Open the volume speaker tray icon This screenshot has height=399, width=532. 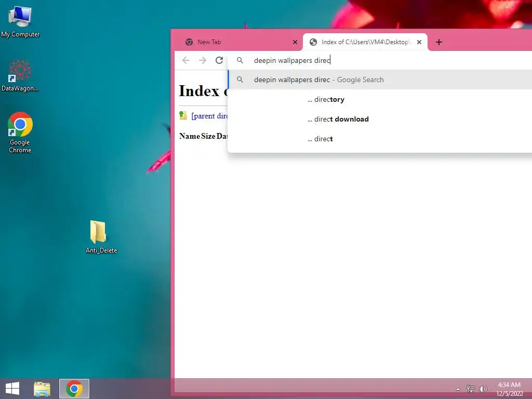pos(483,389)
